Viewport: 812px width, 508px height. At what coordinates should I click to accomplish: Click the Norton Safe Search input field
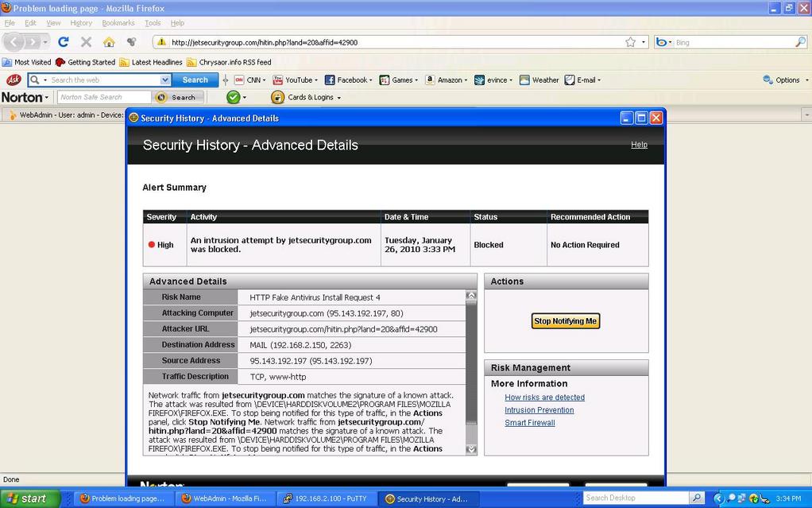(x=103, y=97)
